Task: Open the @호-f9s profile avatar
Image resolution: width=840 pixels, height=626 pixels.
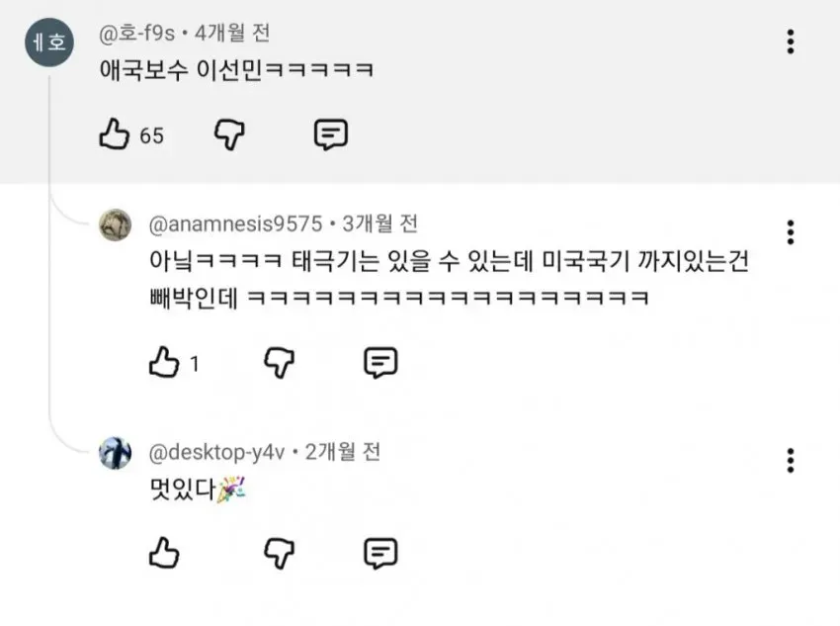Action: [x=49, y=42]
